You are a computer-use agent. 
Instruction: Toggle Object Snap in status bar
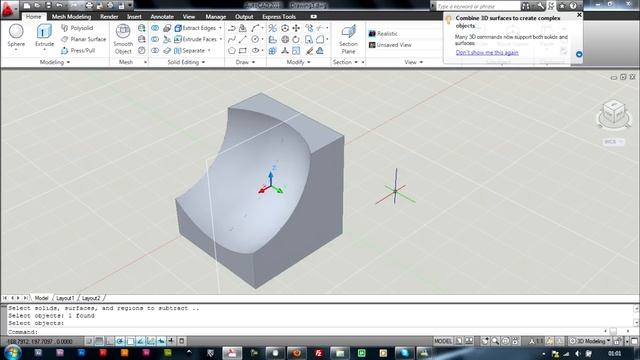tap(130, 341)
